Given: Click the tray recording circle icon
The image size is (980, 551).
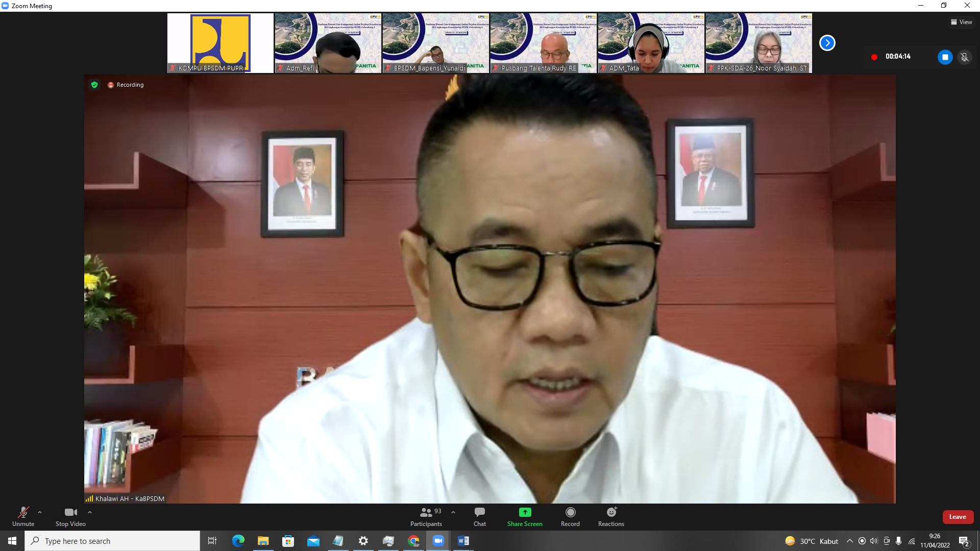Looking at the screenshot, I should [862, 541].
